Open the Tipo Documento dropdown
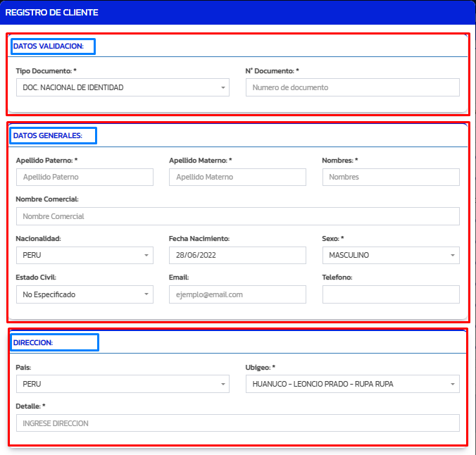476x455 pixels. pyautogui.click(x=122, y=87)
